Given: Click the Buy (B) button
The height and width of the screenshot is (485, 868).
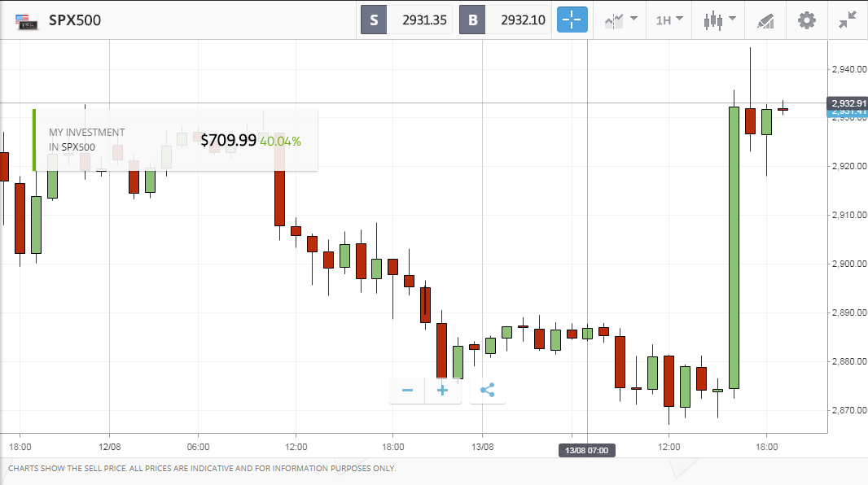Looking at the screenshot, I should 472,20.
